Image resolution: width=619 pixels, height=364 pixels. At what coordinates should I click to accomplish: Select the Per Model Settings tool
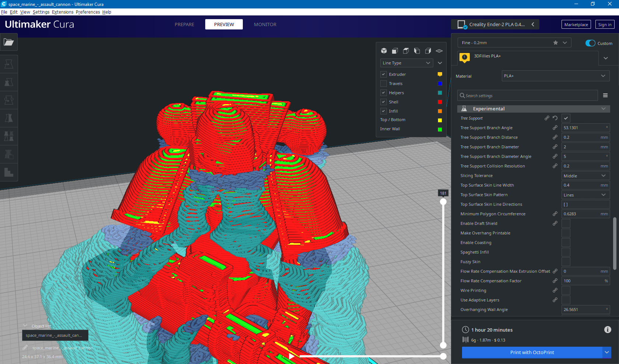(9, 136)
